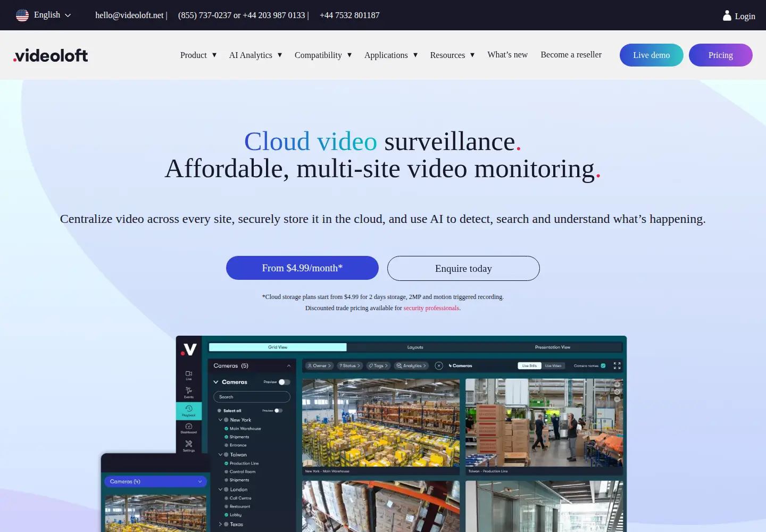Click the From $4.99/month button
The height and width of the screenshot is (532, 766).
302,268
